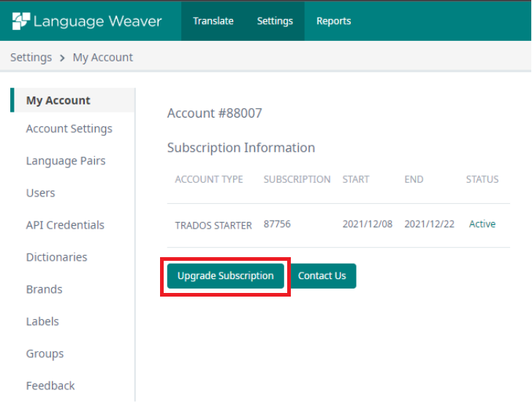The height and width of the screenshot is (404, 532).
Task: Click My Account in the breadcrumb
Action: 103,57
